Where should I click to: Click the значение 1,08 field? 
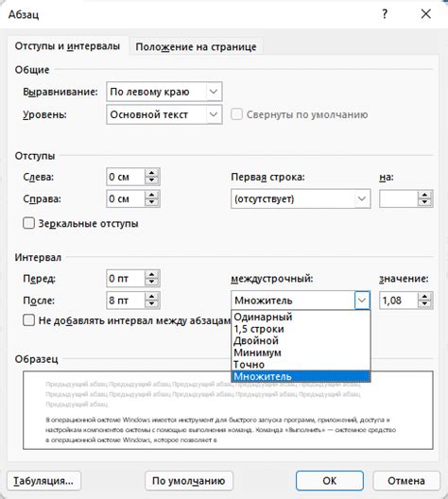point(398,301)
